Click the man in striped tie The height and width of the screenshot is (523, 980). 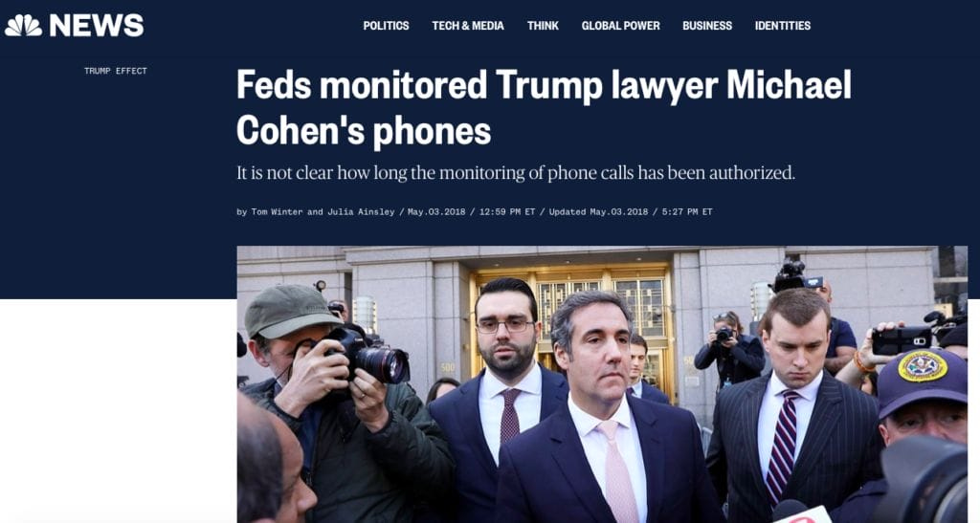(x=793, y=405)
